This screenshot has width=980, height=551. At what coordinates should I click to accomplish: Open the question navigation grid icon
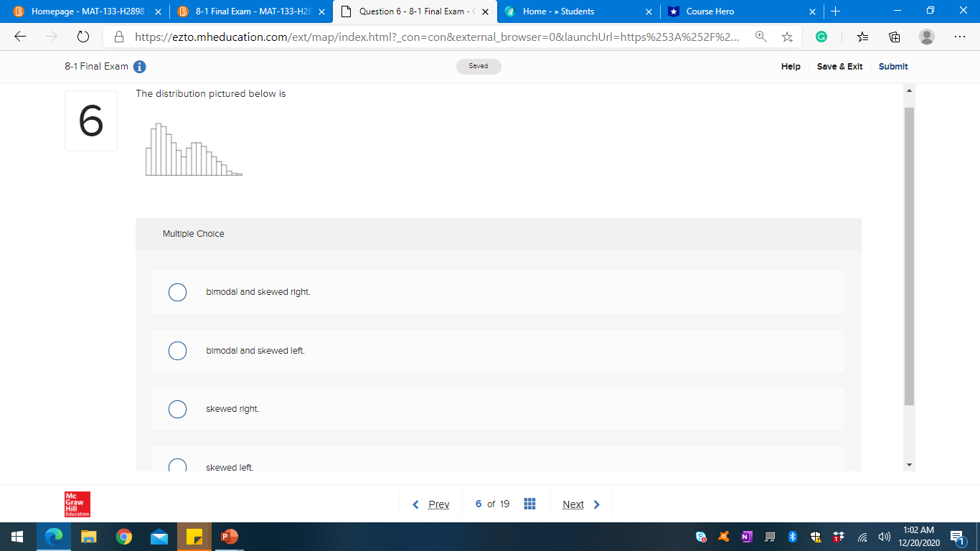(x=529, y=504)
